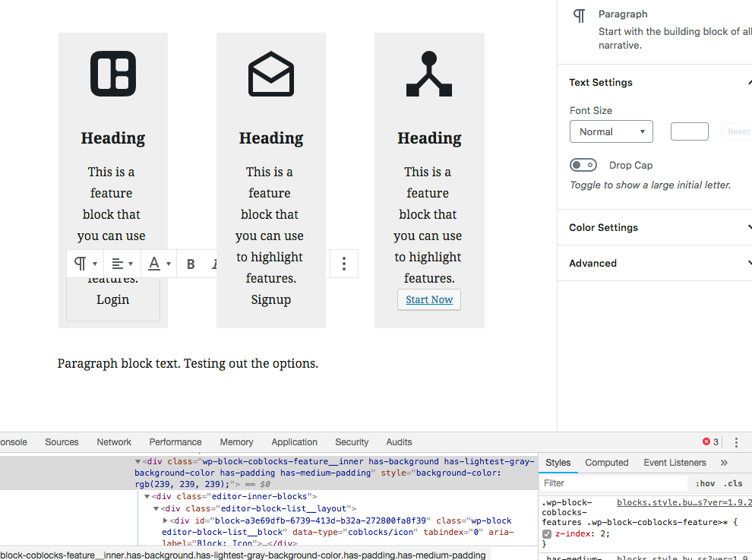The height and width of the screenshot is (560, 752).
Task: Open the Font Size Normal dropdown
Action: pyautogui.click(x=611, y=131)
